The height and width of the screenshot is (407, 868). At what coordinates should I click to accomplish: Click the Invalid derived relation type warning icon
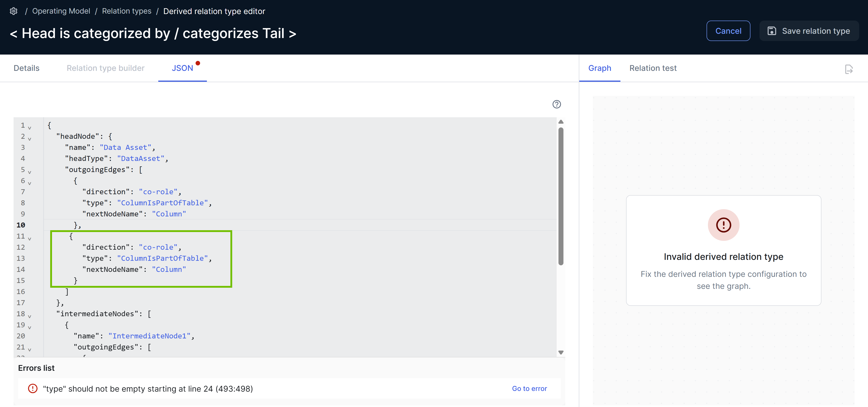[x=724, y=225]
